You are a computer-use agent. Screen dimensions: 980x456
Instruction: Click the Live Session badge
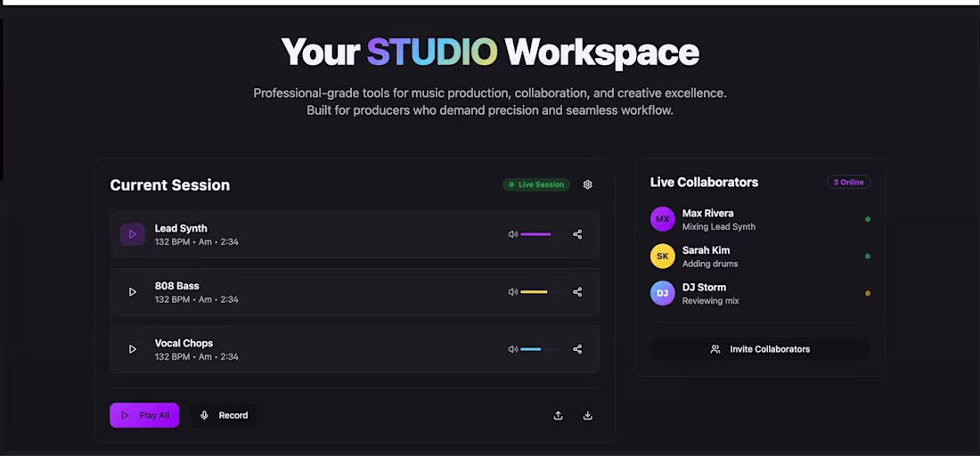[x=536, y=184]
